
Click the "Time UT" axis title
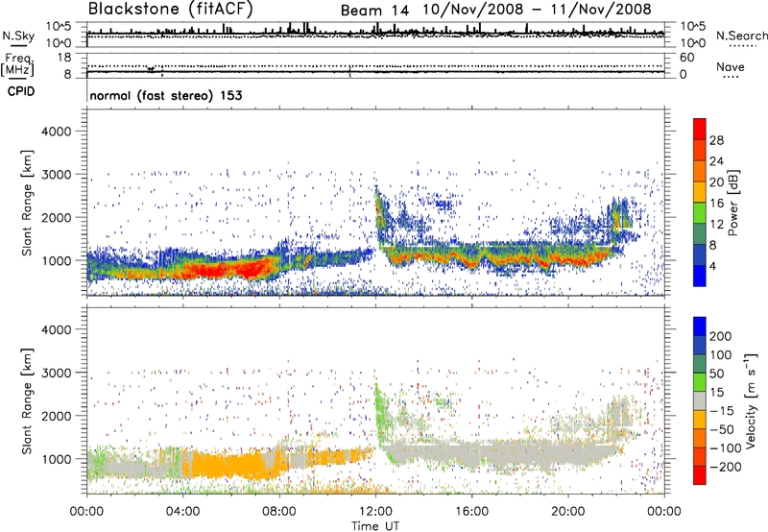coord(375,526)
